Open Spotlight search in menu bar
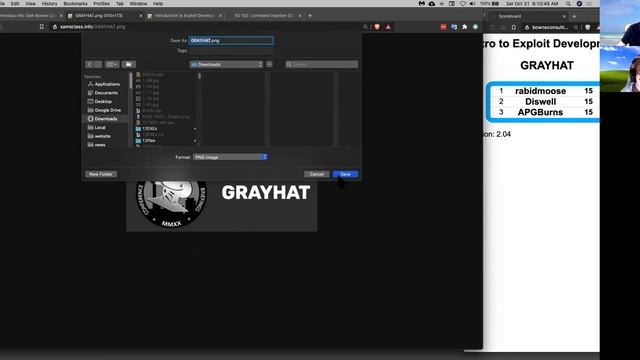This screenshot has height=360, width=640. (x=568, y=3)
